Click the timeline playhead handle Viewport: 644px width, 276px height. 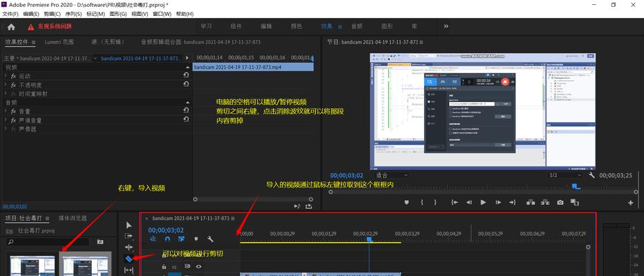pyautogui.click(x=369, y=239)
